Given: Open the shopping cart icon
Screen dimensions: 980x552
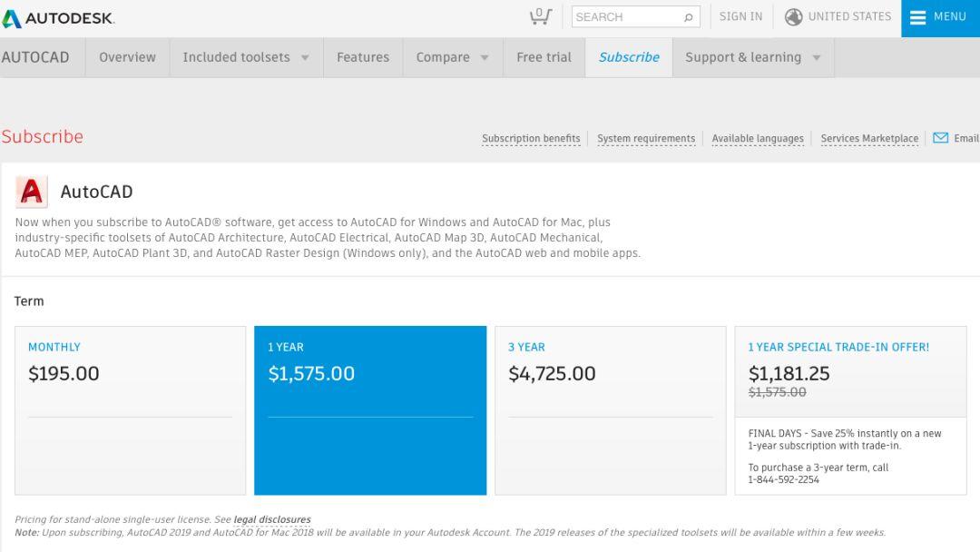Looking at the screenshot, I should click(541, 16).
